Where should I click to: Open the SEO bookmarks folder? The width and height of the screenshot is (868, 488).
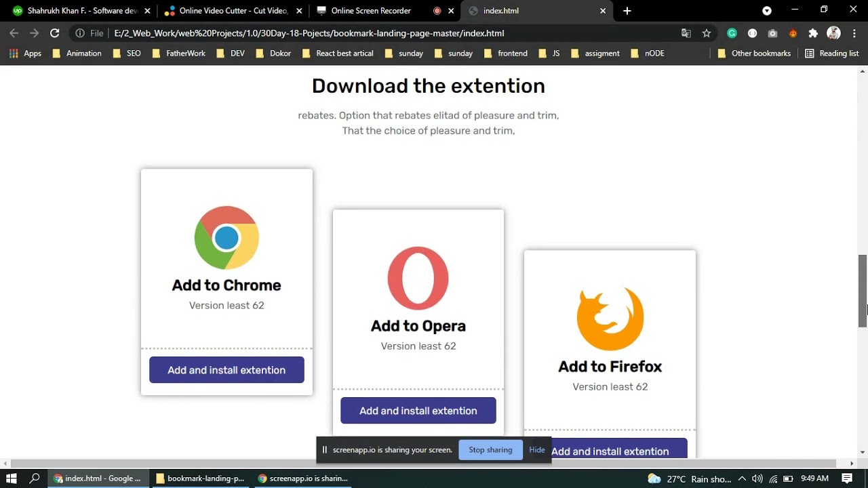tap(127, 54)
